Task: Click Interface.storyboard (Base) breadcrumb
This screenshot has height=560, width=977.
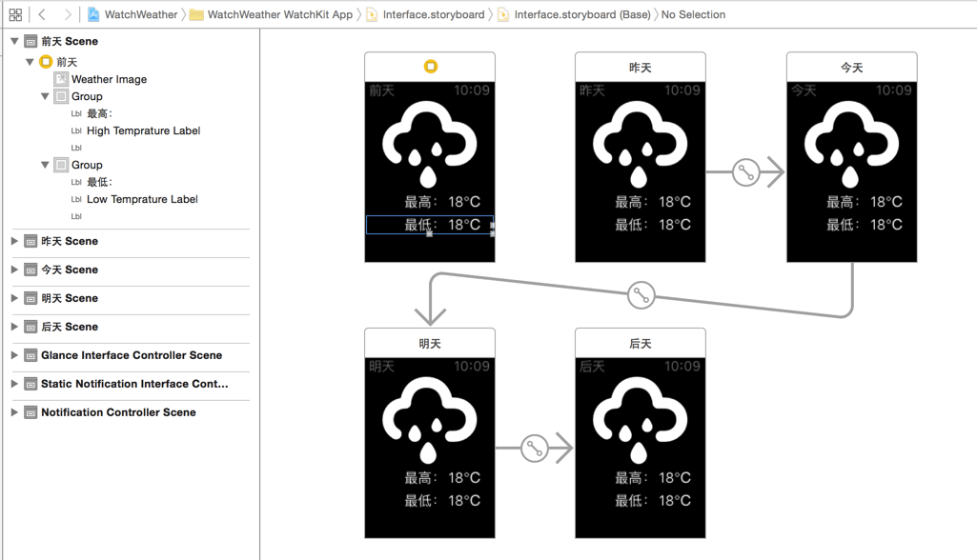Action: 581,14
